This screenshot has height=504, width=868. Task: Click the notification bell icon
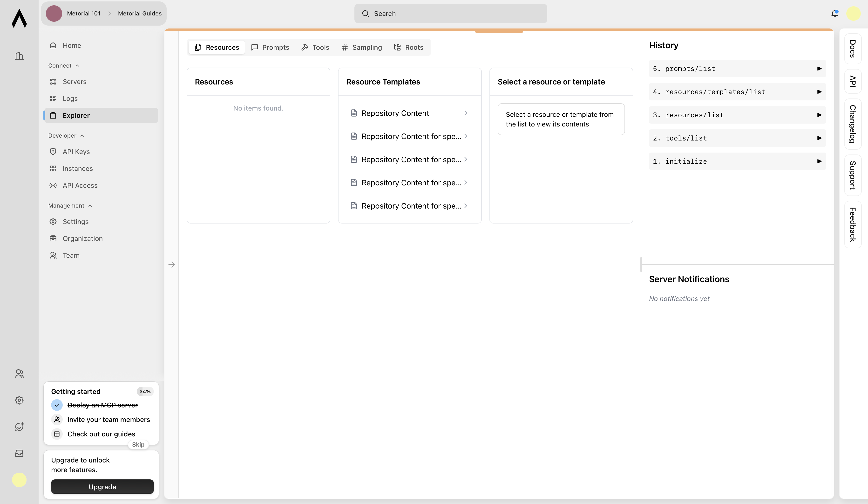pos(834,14)
